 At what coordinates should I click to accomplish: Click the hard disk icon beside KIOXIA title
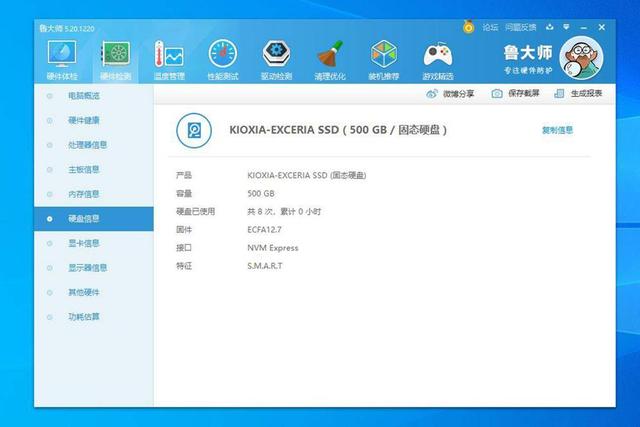[x=194, y=131]
